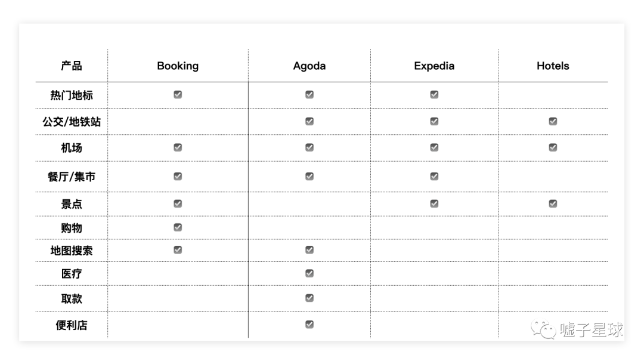
Task: Click the Expedia checkbox in 热门地标 row
Action: (434, 94)
